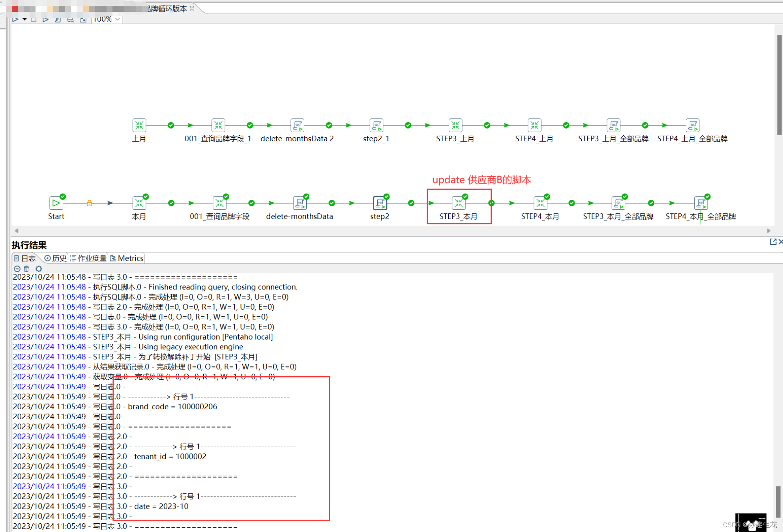Run the job with the Play button
This screenshot has height=532, width=783.
tap(16, 19)
